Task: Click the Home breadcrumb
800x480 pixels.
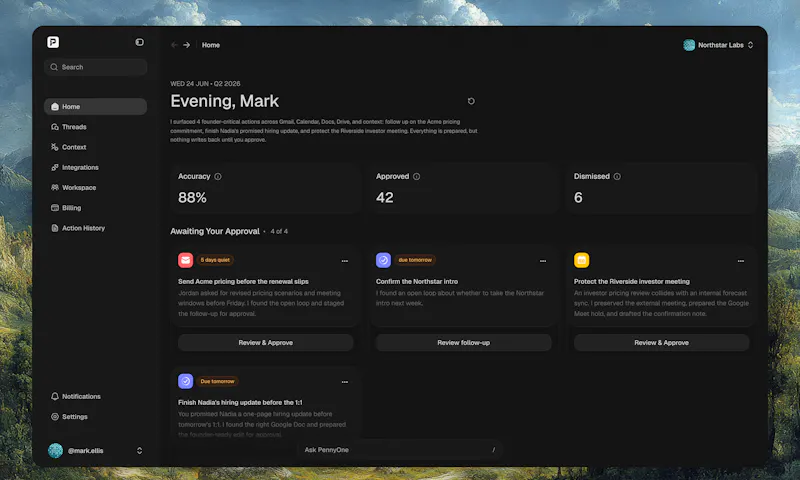Action: 211,45
